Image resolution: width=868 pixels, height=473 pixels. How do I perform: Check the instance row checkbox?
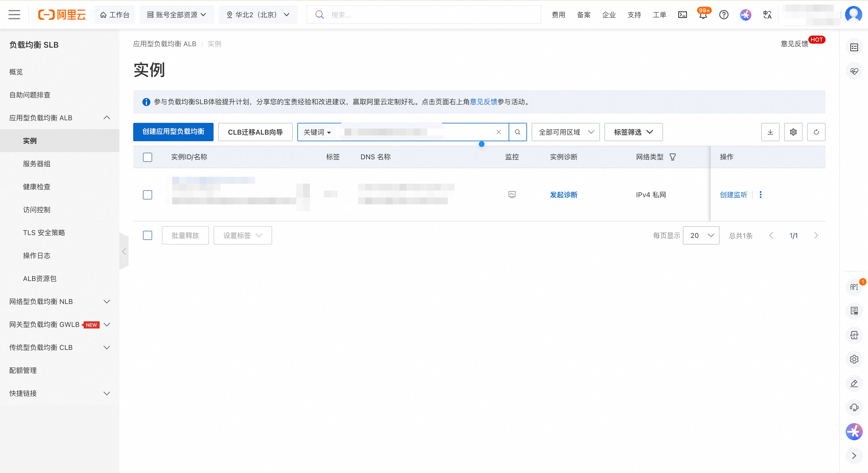147,195
